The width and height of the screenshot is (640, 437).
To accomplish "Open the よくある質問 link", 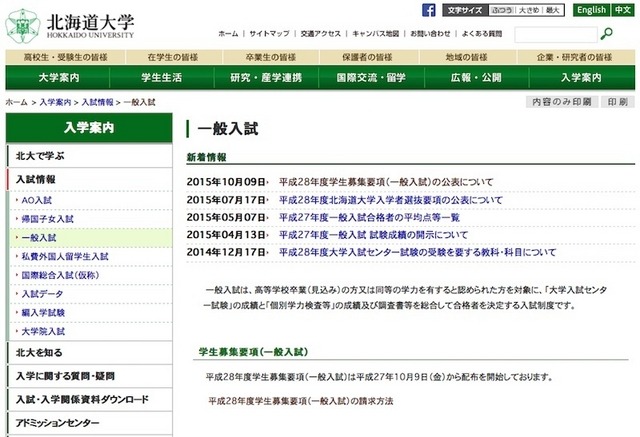I will 482,34.
